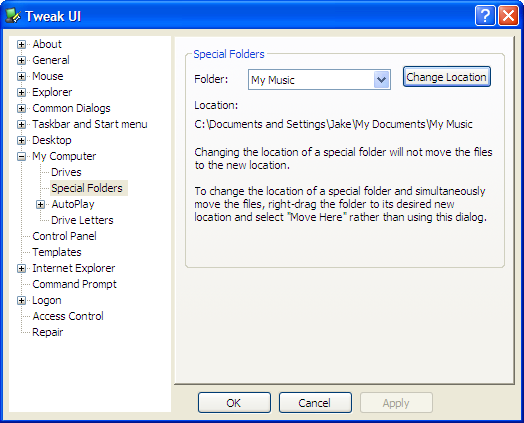
Task: Expand the About tree node
Action: coord(21,44)
